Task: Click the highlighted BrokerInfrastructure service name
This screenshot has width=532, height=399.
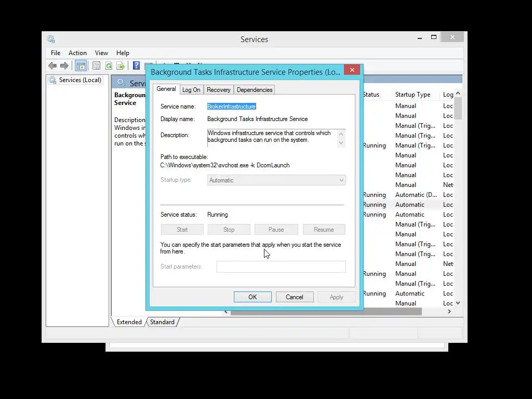Action: 231,107
